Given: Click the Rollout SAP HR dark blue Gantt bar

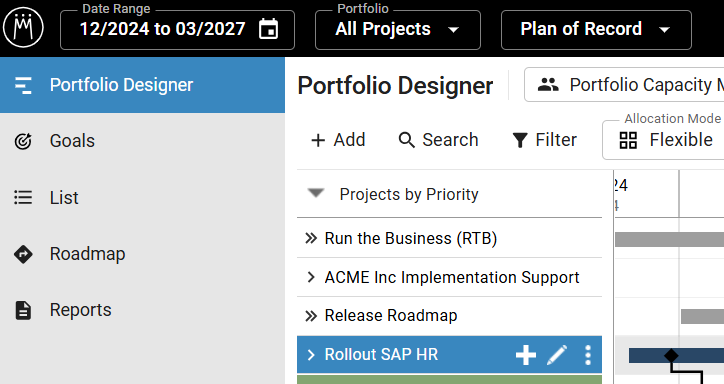Looking at the screenshot, I should point(676,355).
